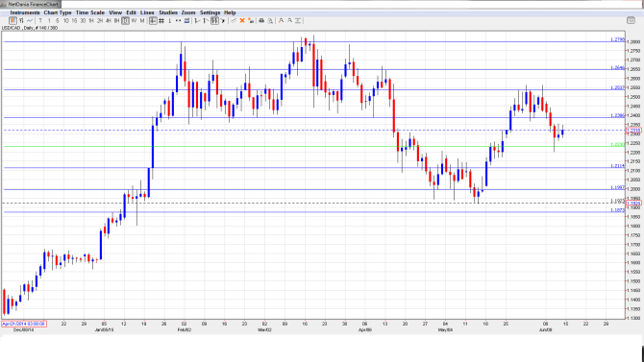644x362 pixels.
Task: Click the second scroll-step toolbar icon
Action: [206, 20]
